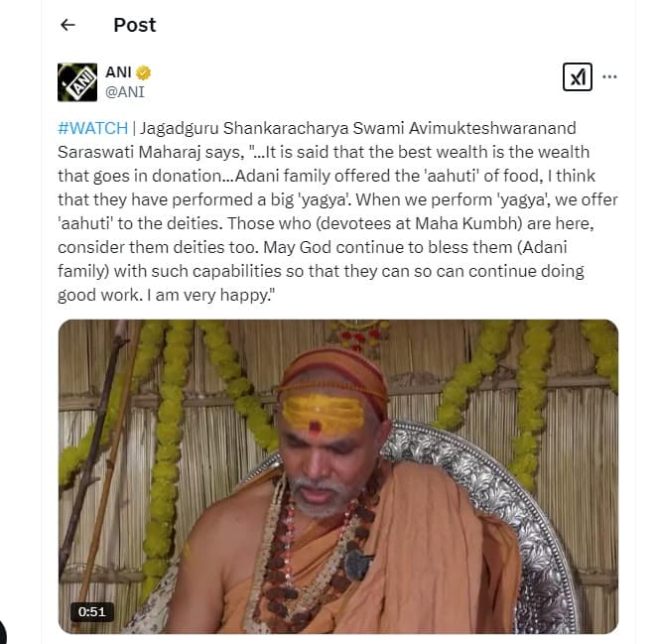Open the Grok icon on ANI's post
The height and width of the screenshot is (644, 658).
tap(578, 77)
